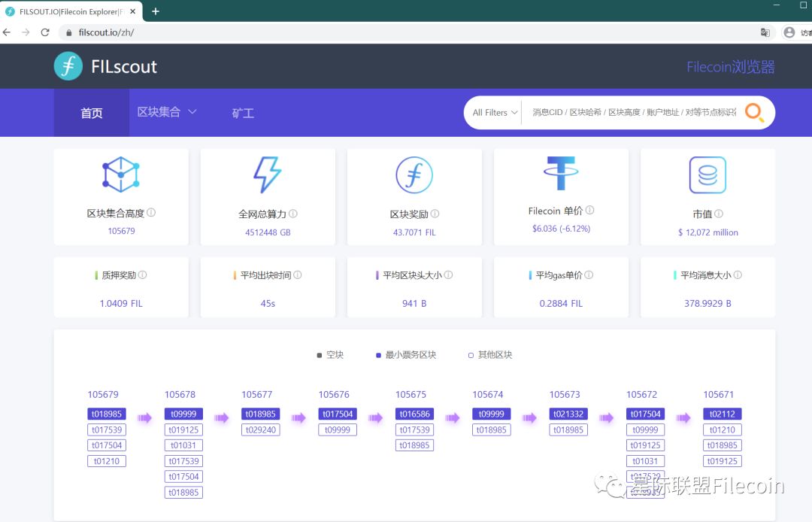Open a new browser tab with plus icon
Viewport: 812px width, 522px height.
(156, 11)
